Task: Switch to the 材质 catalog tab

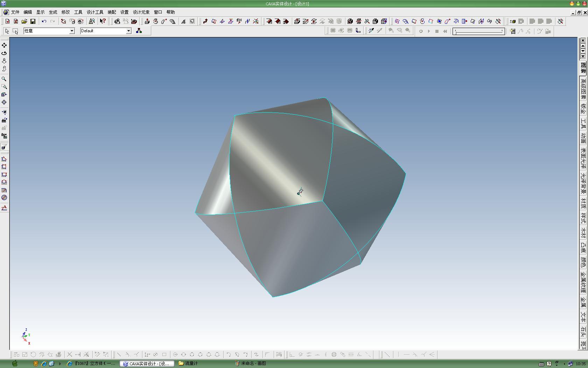Action: pos(583,204)
